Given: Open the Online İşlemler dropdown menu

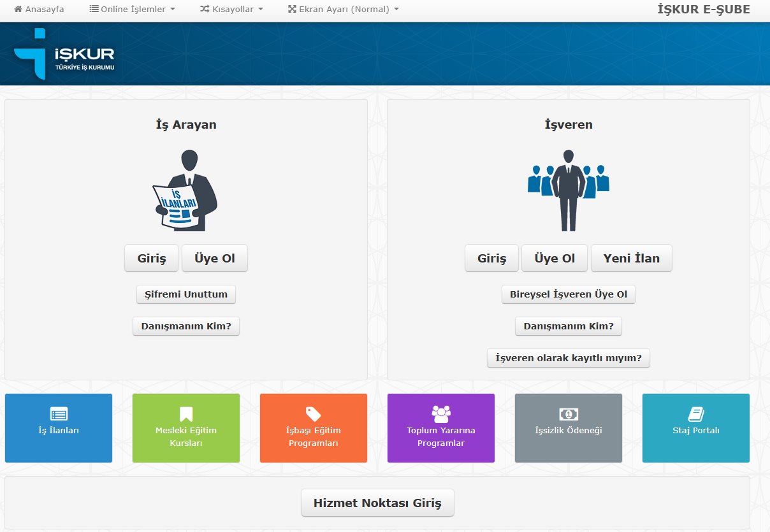Looking at the screenshot, I should tap(133, 10).
